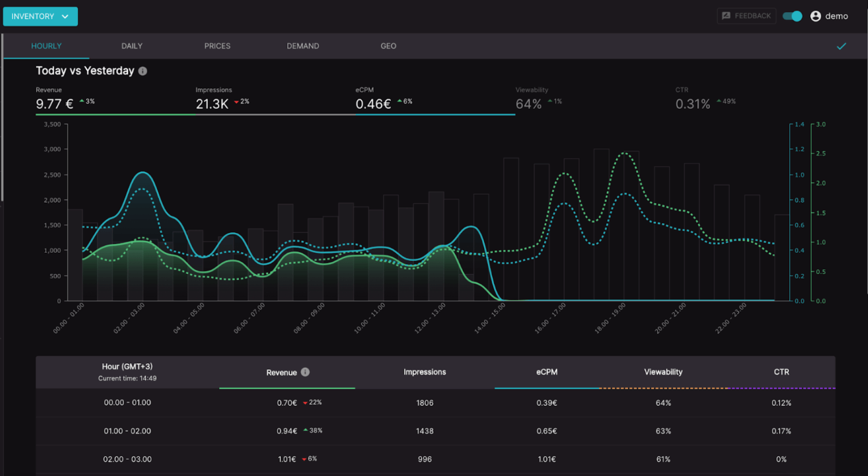Select the Geo tab

click(388, 46)
